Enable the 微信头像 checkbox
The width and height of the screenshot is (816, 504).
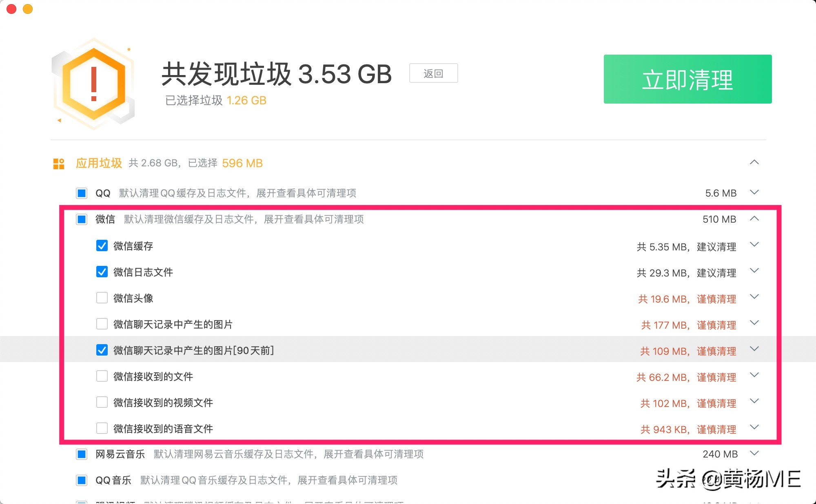(x=102, y=298)
